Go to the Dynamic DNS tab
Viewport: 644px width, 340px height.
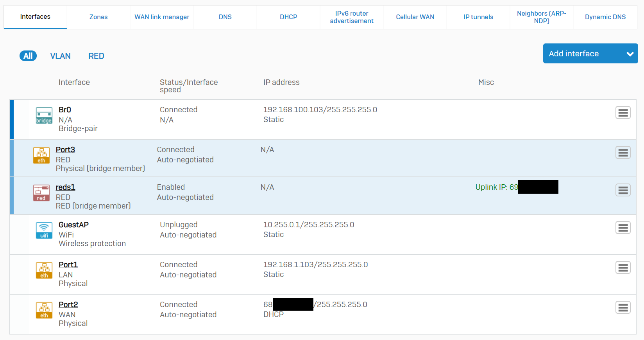coord(605,17)
